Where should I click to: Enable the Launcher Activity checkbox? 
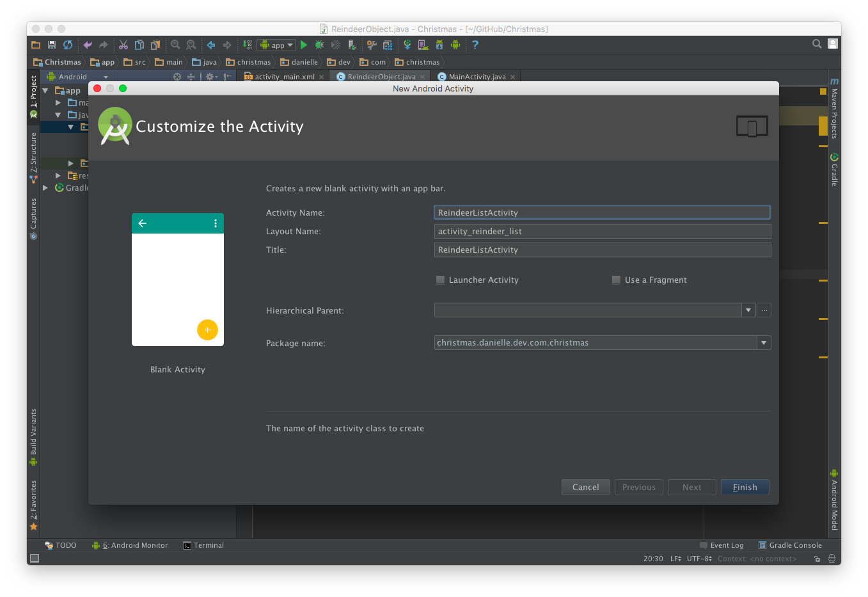click(x=440, y=280)
